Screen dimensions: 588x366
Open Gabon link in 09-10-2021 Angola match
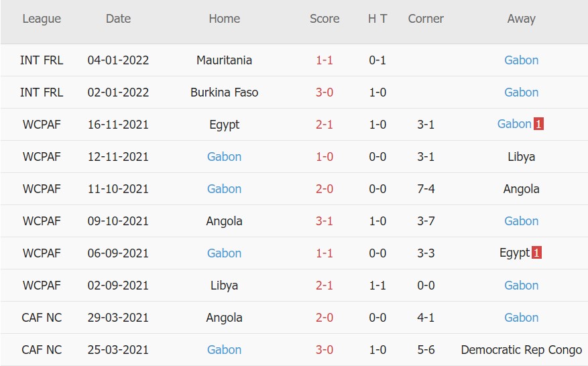tap(521, 221)
